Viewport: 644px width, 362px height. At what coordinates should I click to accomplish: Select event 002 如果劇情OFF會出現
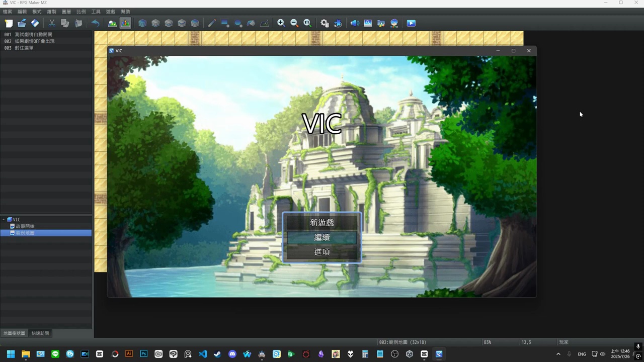[46, 41]
